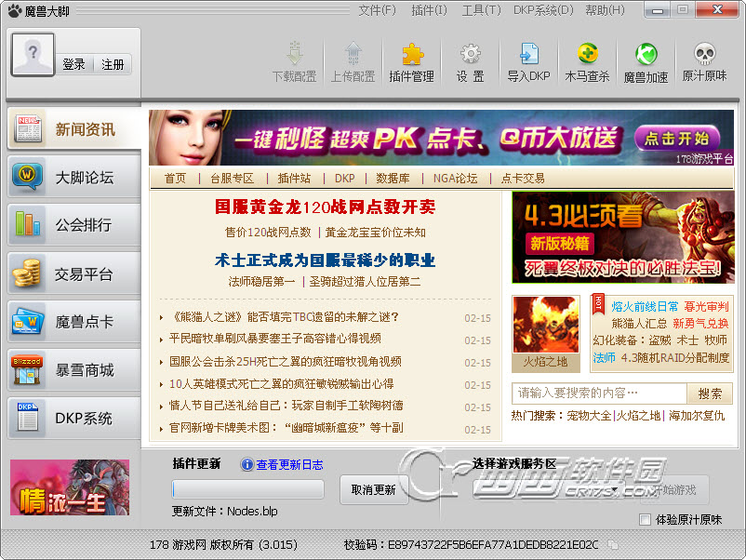Viewport: 746px width, 560px height.
Task: Open headline 国服黄金龙120战网点数开卖
Action: click(x=325, y=207)
